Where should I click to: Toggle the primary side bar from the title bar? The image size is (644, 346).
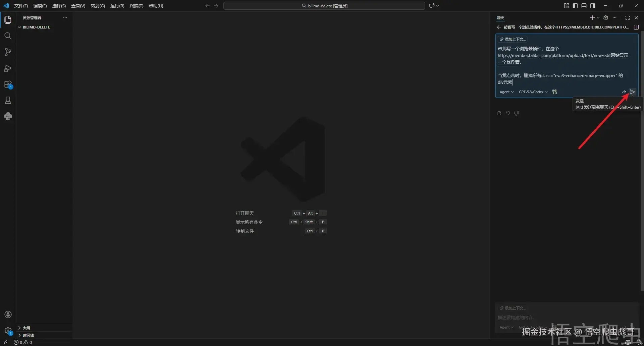[x=575, y=6]
